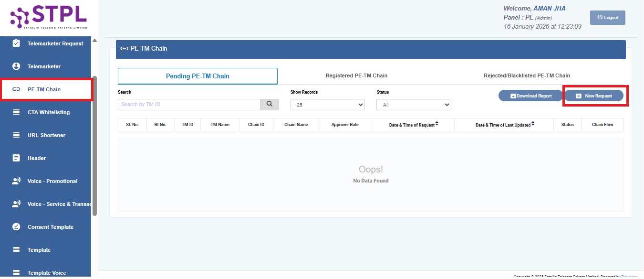Viewport: 644px width, 279px height.
Task: Click the Search by TM ID field
Action: click(188, 104)
